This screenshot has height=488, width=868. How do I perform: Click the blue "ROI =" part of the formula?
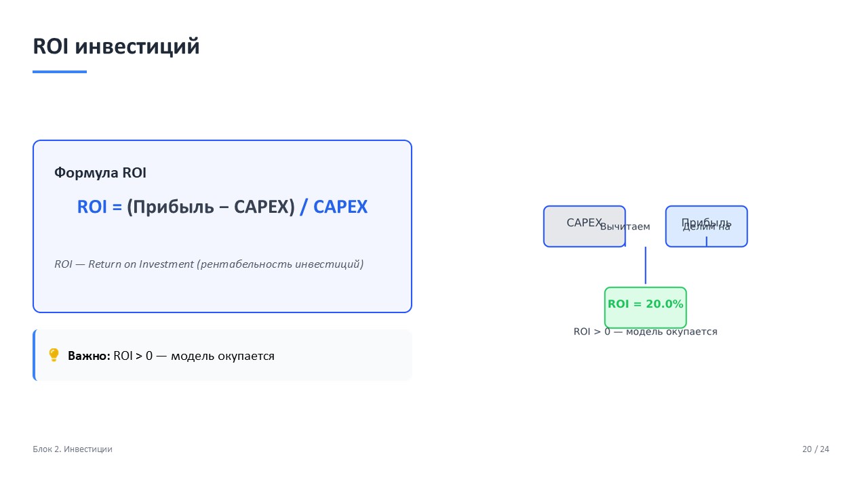(99, 207)
